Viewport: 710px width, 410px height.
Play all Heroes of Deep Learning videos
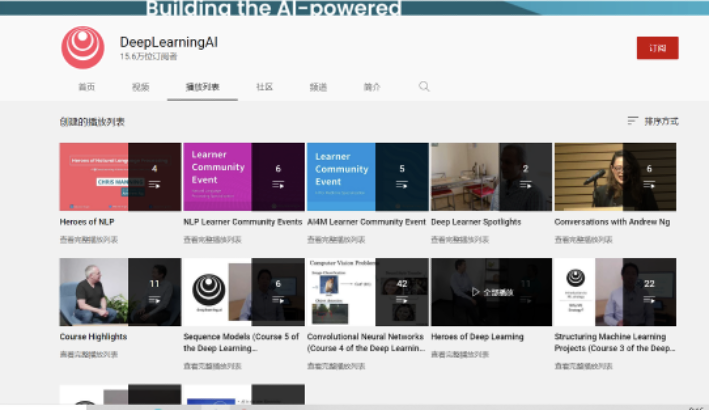tap(492, 292)
